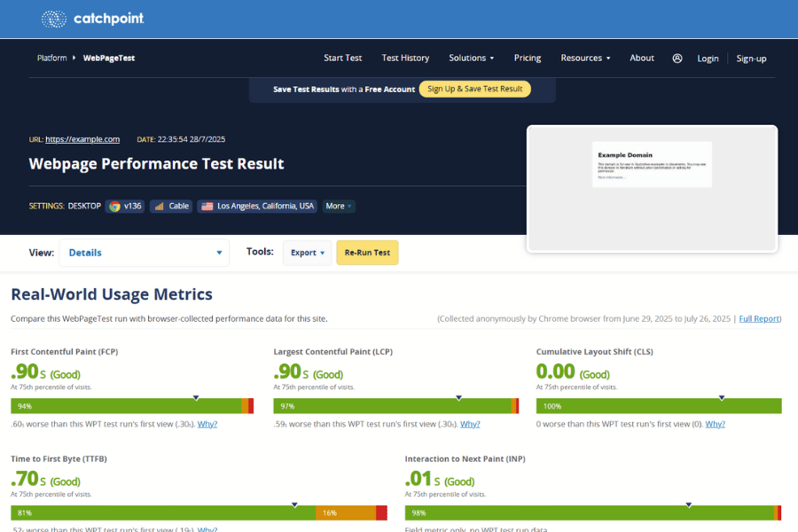This screenshot has height=532, width=798.
Task: Click the Why? link under CLS
Action: pos(715,424)
